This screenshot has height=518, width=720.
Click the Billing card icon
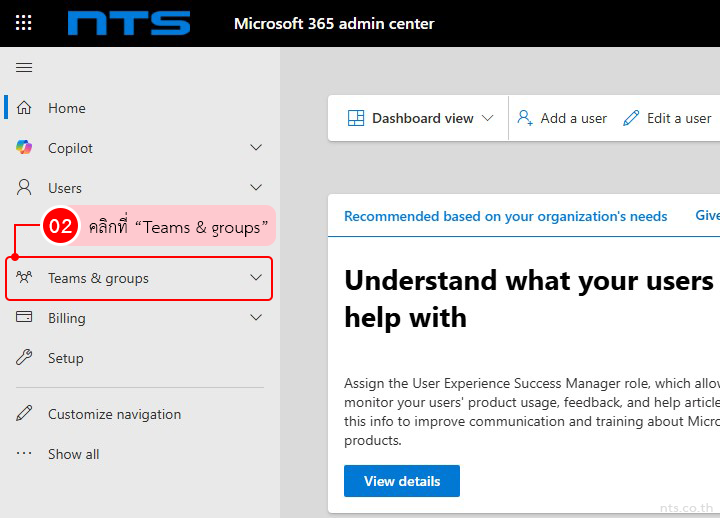click(25, 318)
